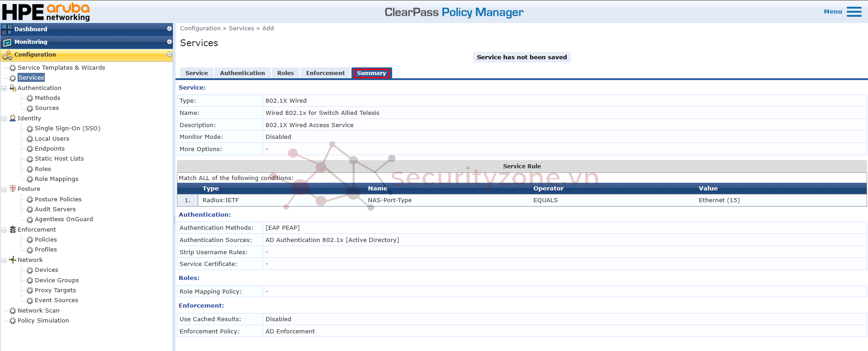The height and width of the screenshot is (351, 868).
Task: Click gear icon beside Role Mappings
Action: (x=30, y=179)
